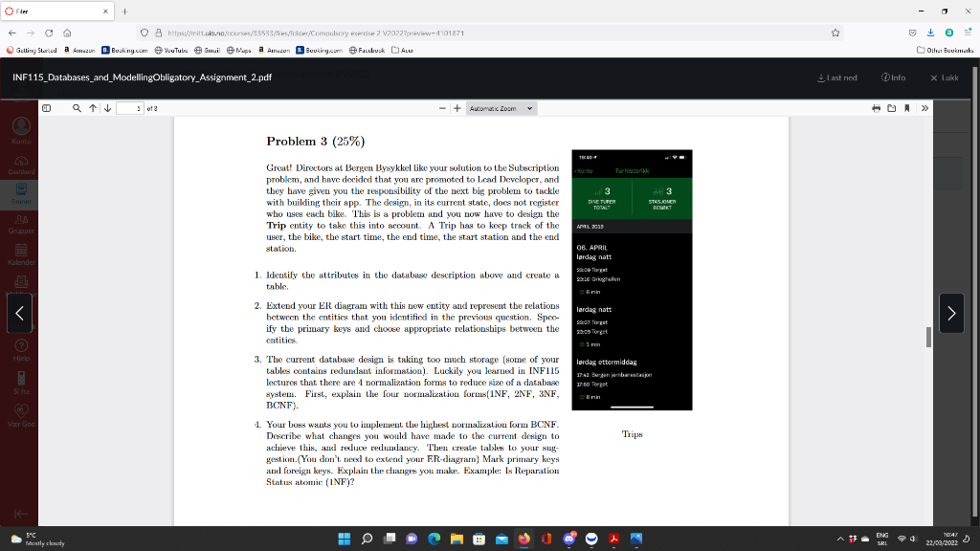The width and height of the screenshot is (980, 551).
Task: Open Kalender in Canvas sidebar
Action: point(21,254)
